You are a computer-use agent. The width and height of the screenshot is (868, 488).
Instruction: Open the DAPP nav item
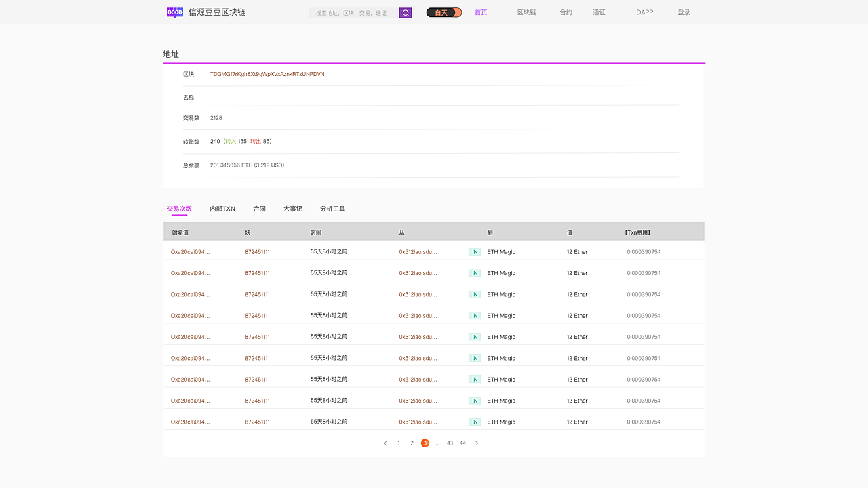click(645, 13)
